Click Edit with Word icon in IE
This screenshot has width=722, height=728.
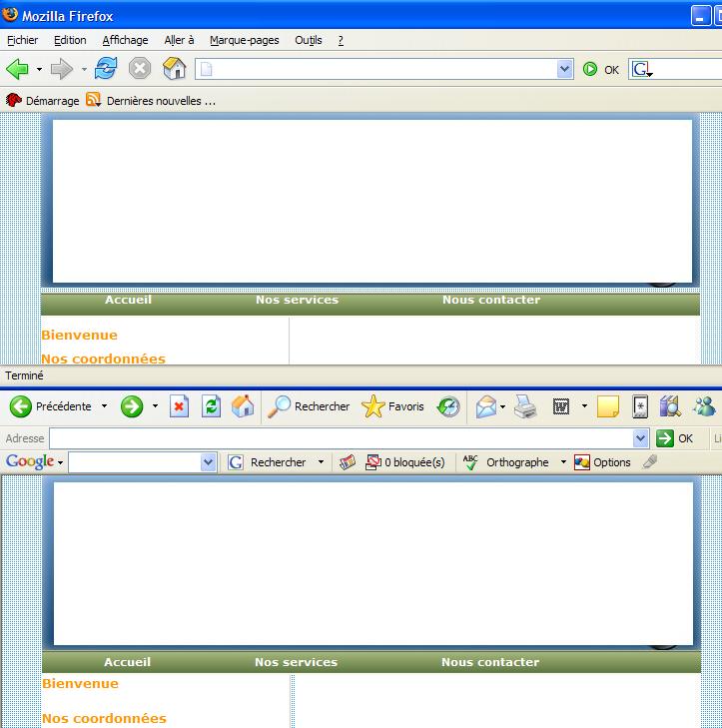point(561,407)
